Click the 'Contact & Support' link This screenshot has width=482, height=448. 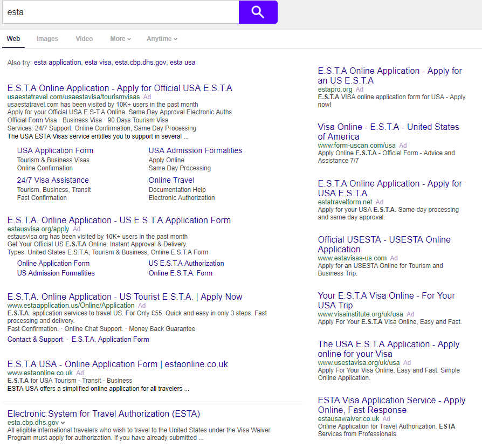point(35,339)
